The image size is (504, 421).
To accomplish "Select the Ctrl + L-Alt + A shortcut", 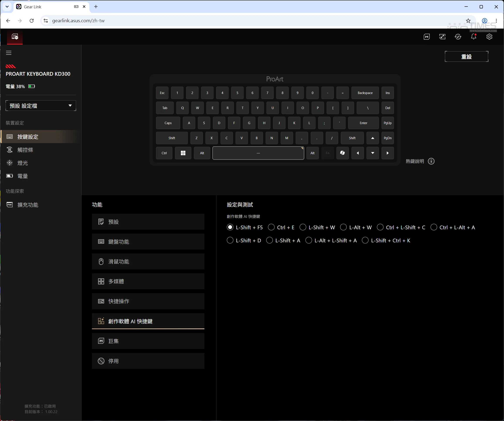I will pos(453,227).
